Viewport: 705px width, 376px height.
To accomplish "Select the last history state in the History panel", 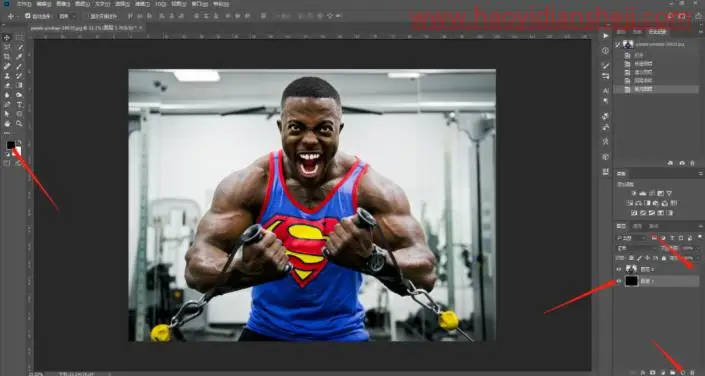I will pyautogui.click(x=656, y=90).
